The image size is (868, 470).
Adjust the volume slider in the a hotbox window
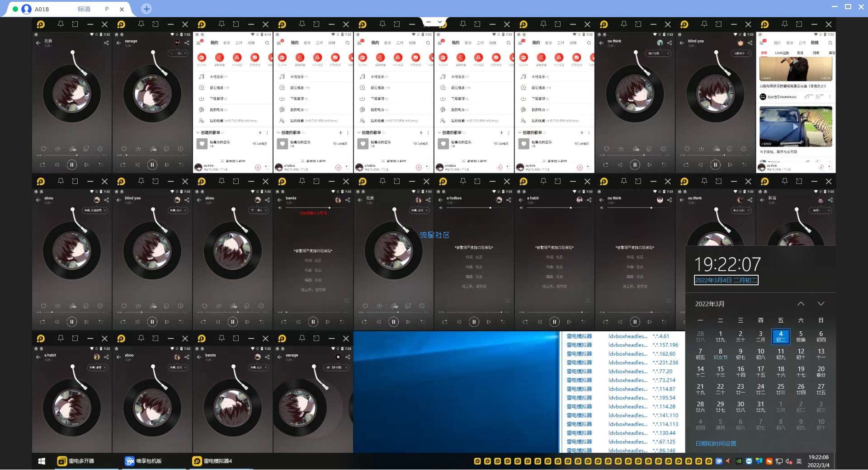pyautogui.click(x=477, y=207)
